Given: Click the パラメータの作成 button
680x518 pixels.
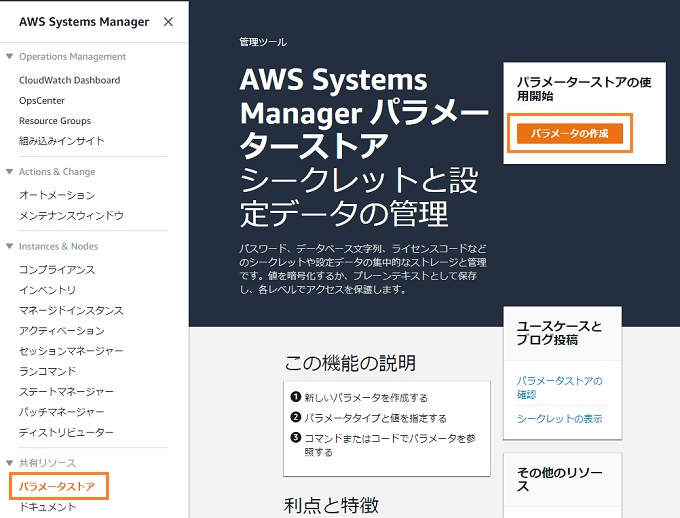Looking at the screenshot, I should click(570, 133).
